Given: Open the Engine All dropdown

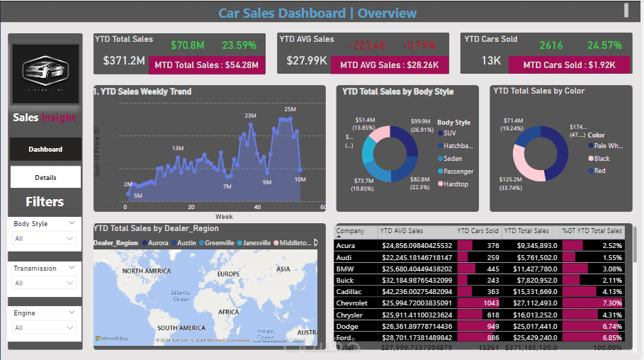Looking at the screenshot, I should 45,327.
